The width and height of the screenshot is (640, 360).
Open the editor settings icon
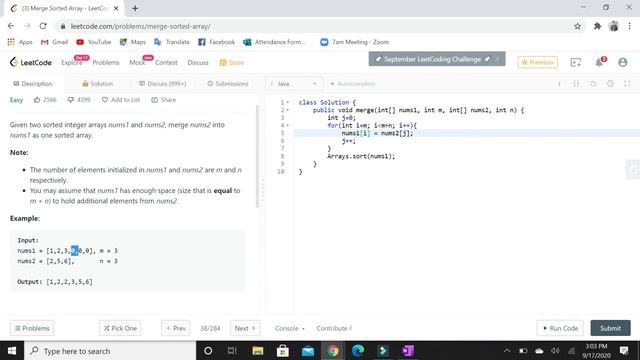pyautogui.click(x=610, y=84)
